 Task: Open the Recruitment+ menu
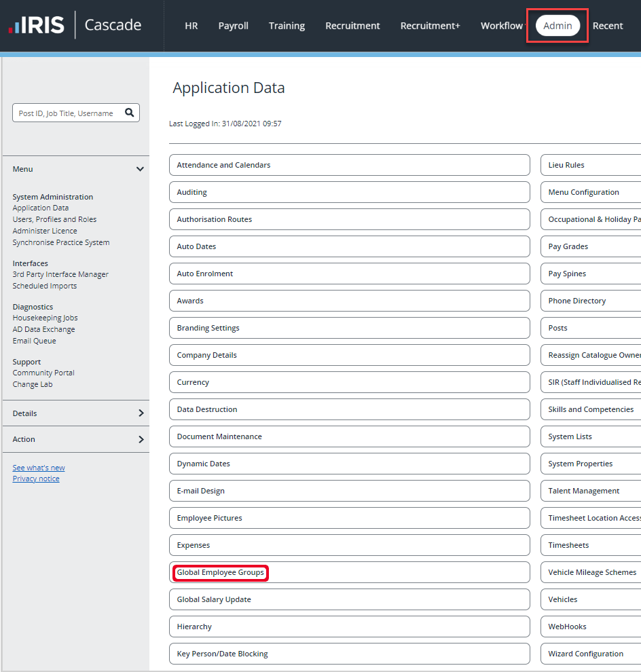430,26
